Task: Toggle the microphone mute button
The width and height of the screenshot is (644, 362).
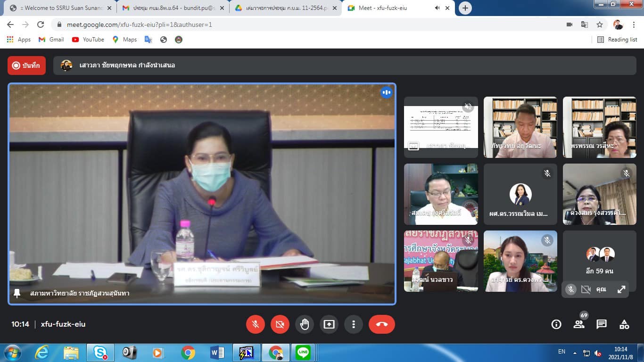Action: [x=256, y=324]
